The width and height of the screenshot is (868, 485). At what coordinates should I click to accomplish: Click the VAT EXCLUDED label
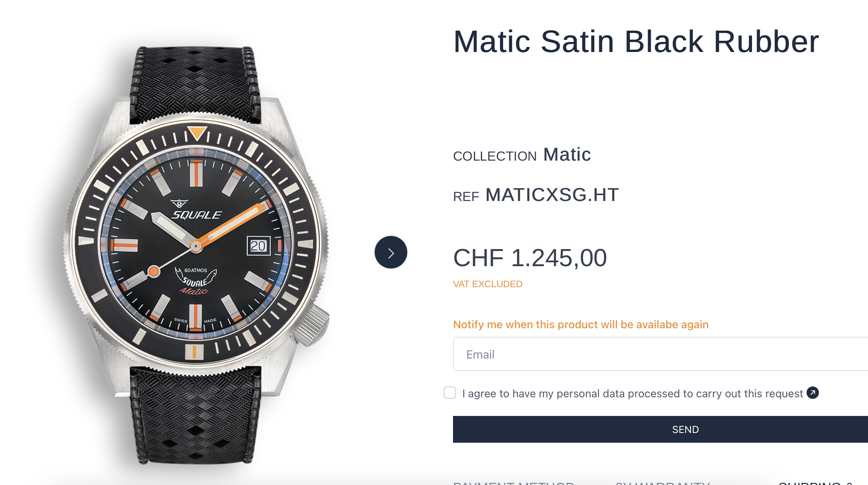488,284
